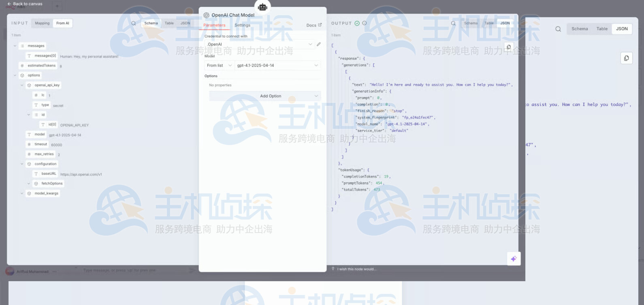
Task: Edit the credential with the pencil icon
Action: tap(319, 44)
